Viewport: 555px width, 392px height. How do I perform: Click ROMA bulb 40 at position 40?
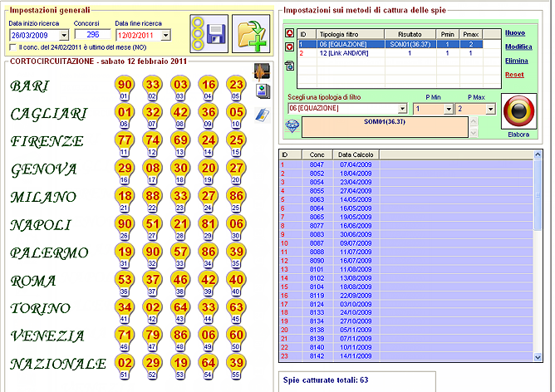coord(236,283)
